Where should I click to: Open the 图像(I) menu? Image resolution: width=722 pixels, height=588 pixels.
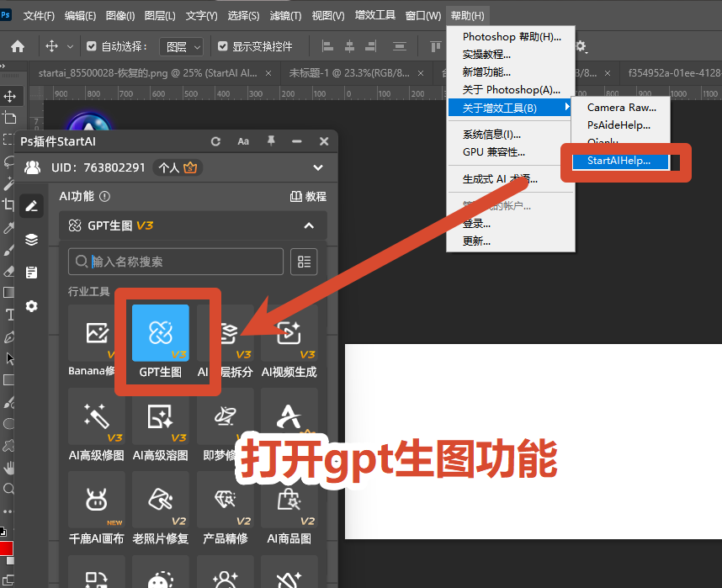click(120, 16)
